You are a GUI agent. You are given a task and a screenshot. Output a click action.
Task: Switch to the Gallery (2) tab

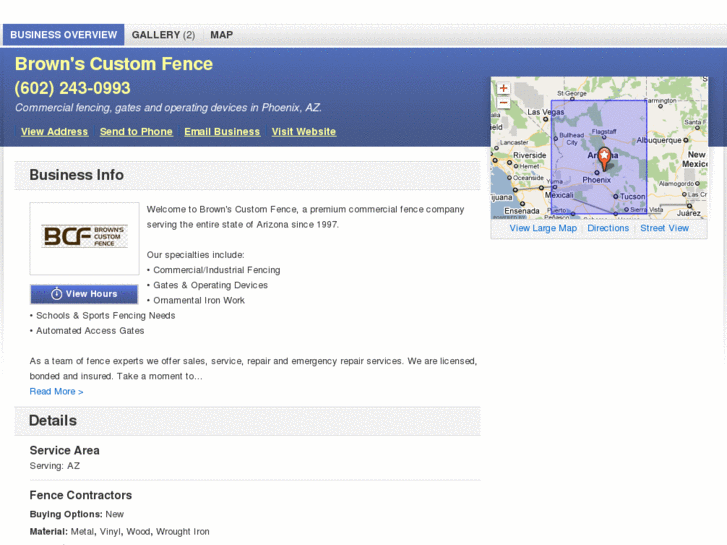pos(163,35)
